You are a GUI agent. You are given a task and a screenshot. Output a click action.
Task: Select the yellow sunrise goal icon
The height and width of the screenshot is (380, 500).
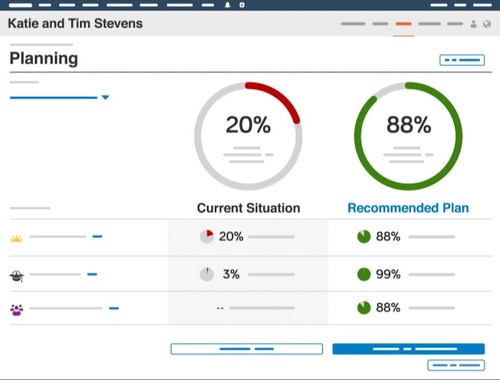(x=16, y=238)
